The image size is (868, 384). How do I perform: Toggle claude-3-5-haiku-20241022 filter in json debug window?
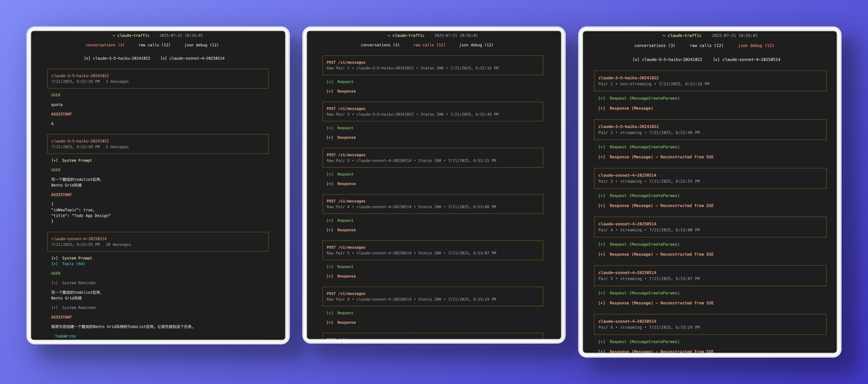click(667, 60)
